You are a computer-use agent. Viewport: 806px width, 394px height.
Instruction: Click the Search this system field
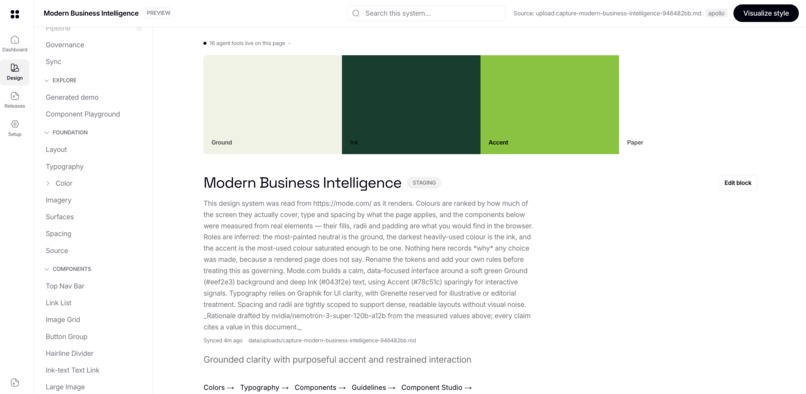(426, 13)
